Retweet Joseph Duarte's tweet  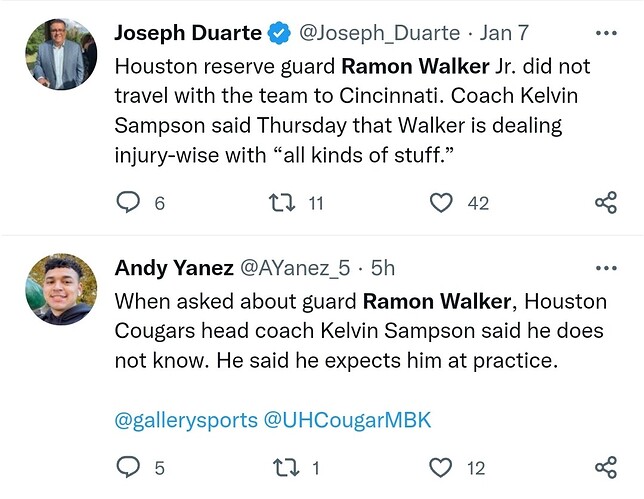tap(282, 203)
